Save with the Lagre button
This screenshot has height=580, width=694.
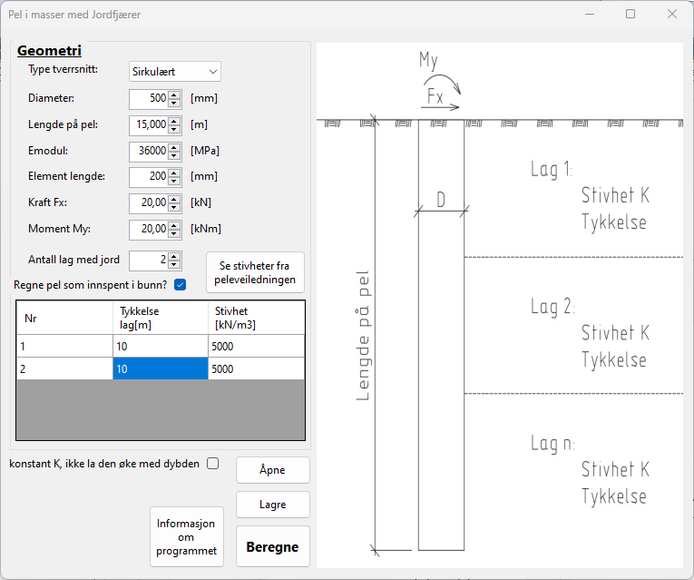pos(273,504)
